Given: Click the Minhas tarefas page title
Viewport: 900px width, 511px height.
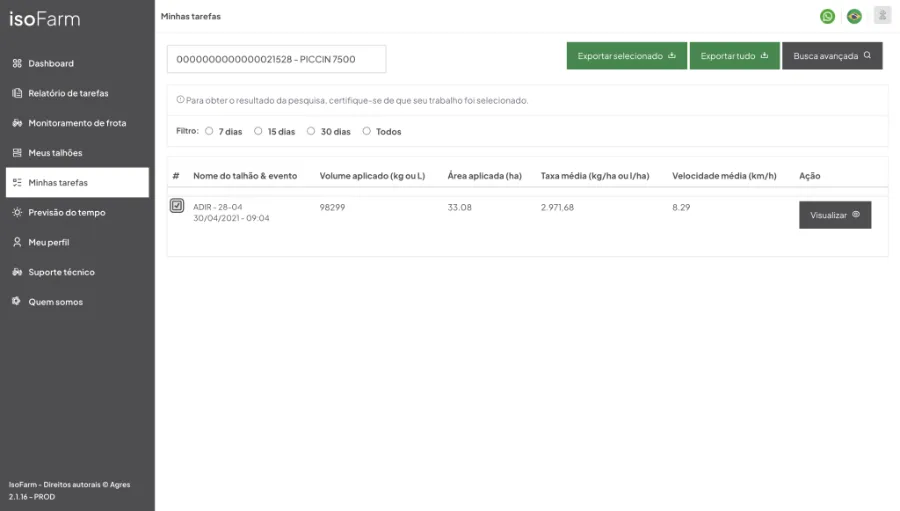Looking at the screenshot, I should (191, 16).
